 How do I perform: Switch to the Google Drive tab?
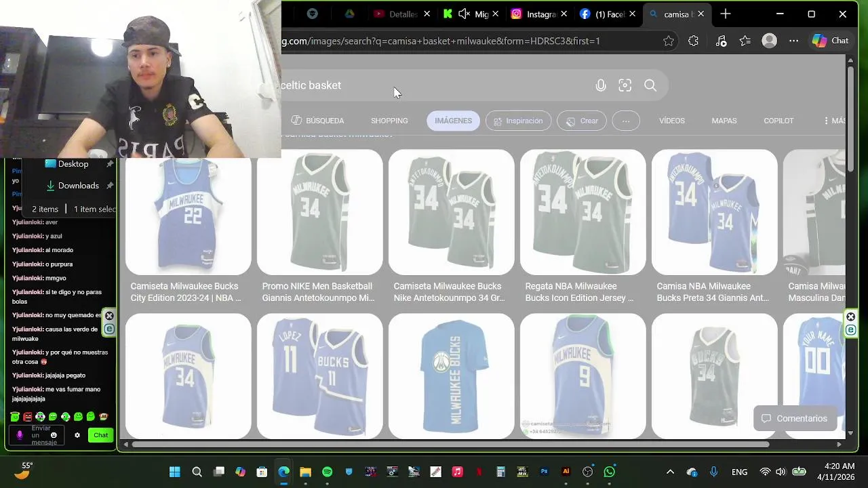click(x=349, y=14)
